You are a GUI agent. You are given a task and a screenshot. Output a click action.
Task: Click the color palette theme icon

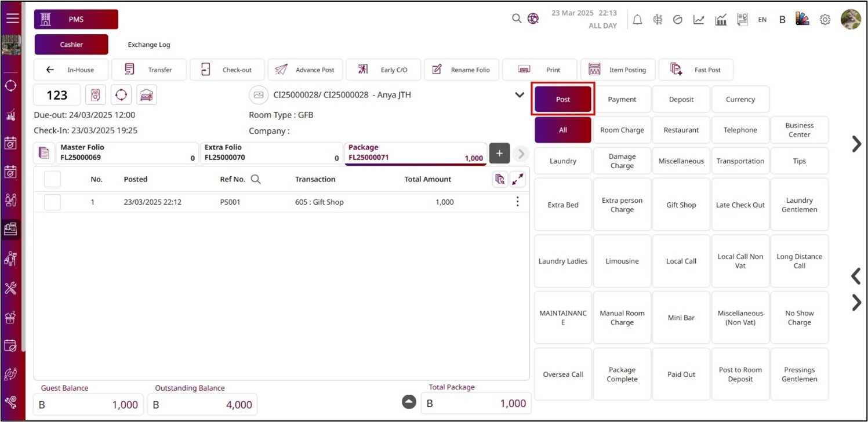click(802, 19)
